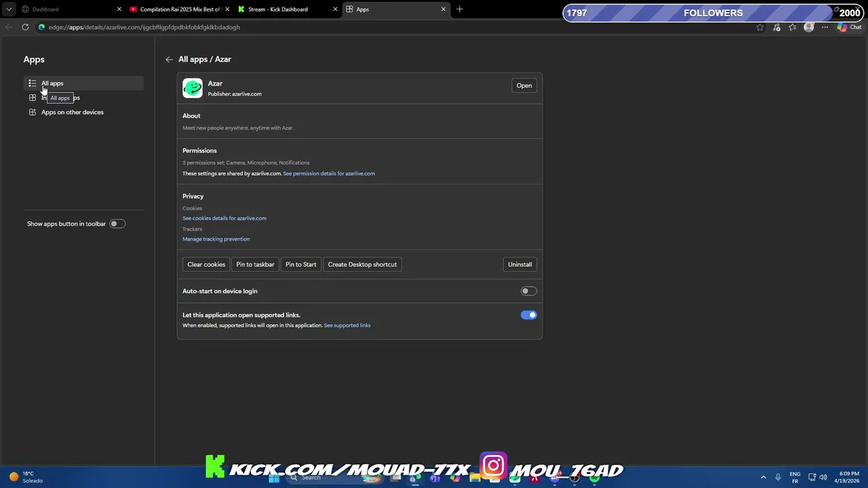Open See permission details for azarlive.com
Image resolution: width=868 pixels, height=488 pixels.
point(329,174)
